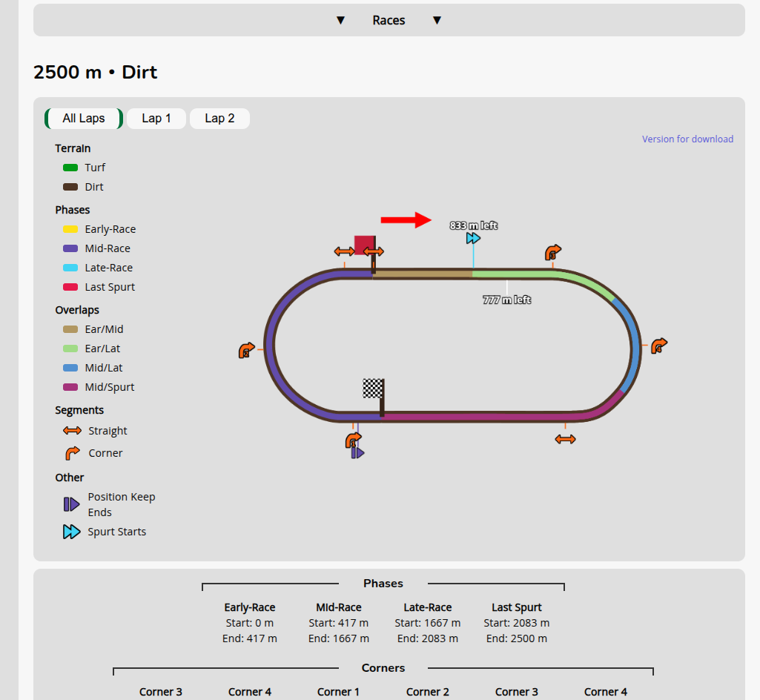The width and height of the screenshot is (760, 700).
Task: Click the Corner icon in Segments legend
Action: 72,453
